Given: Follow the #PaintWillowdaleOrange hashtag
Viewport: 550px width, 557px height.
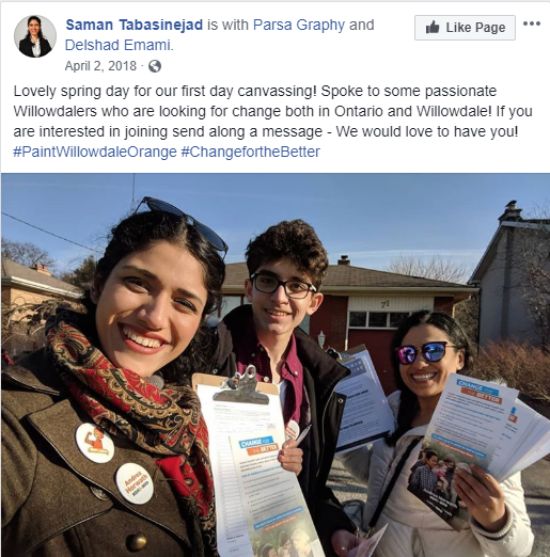Looking at the screenshot, I should click(x=95, y=152).
